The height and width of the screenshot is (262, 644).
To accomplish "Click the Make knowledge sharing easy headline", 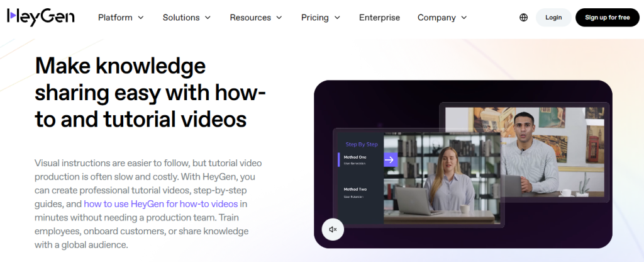I will pos(150,93).
